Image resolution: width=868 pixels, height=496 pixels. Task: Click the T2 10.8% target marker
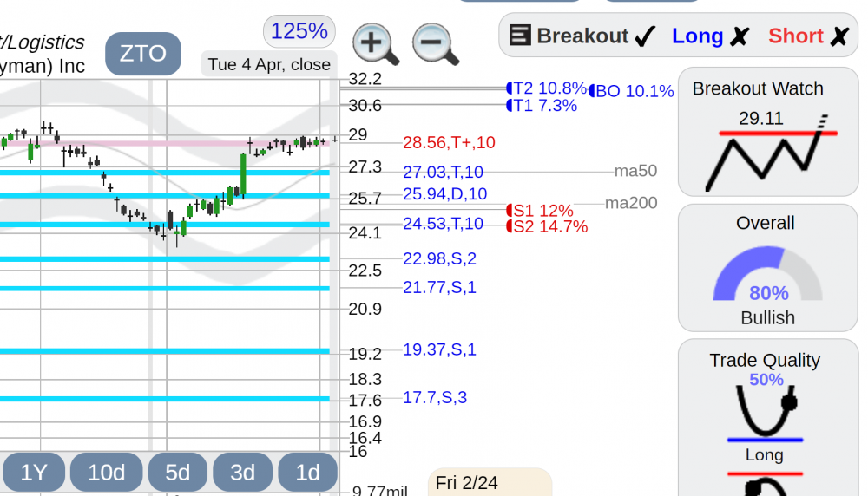point(546,88)
